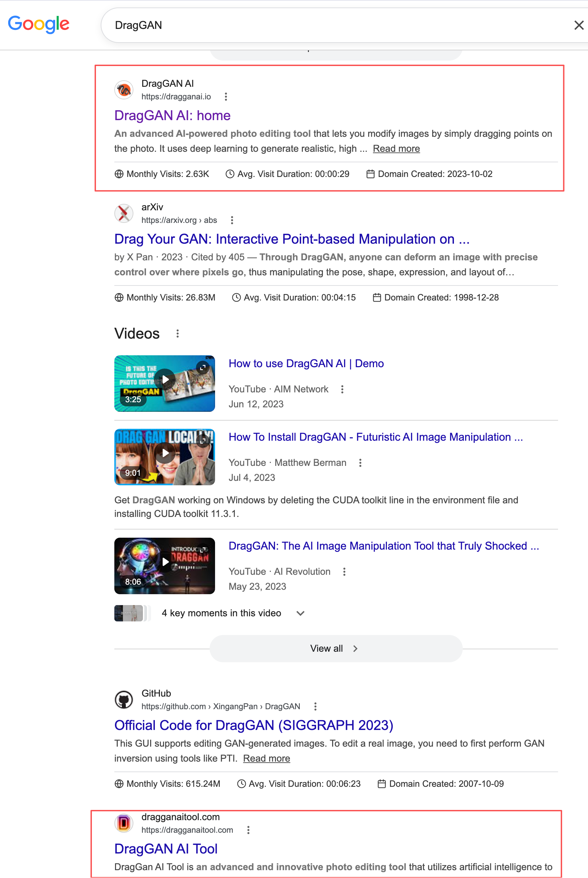Open the Videos section three-dot menu

(x=177, y=334)
